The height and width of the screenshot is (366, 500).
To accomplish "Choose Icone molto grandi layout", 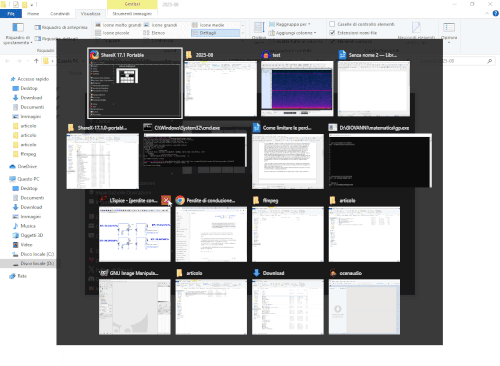I will point(118,25).
